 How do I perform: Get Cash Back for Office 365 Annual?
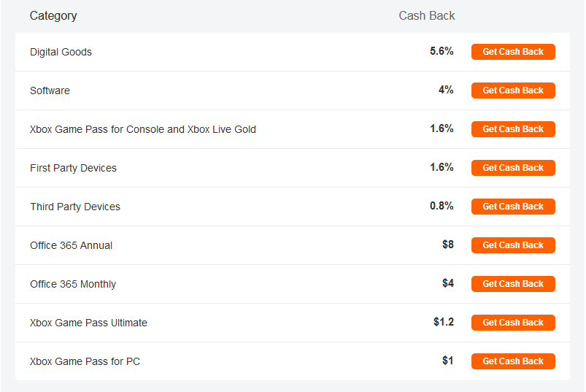click(x=513, y=245)
